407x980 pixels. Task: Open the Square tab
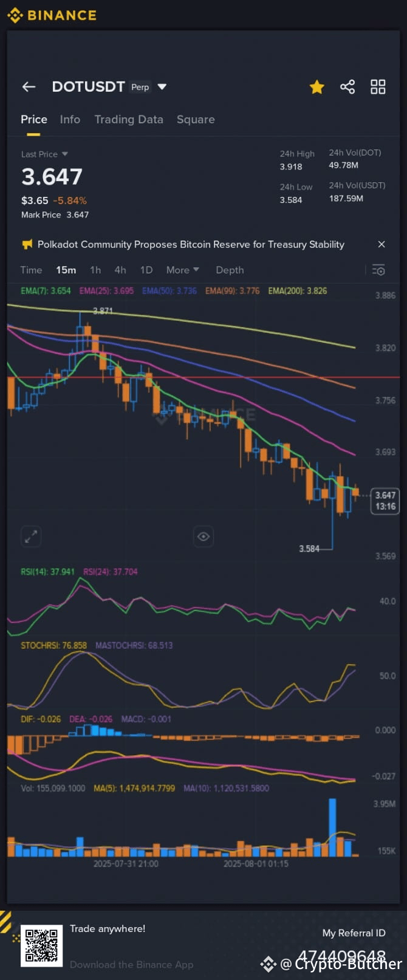196,120
